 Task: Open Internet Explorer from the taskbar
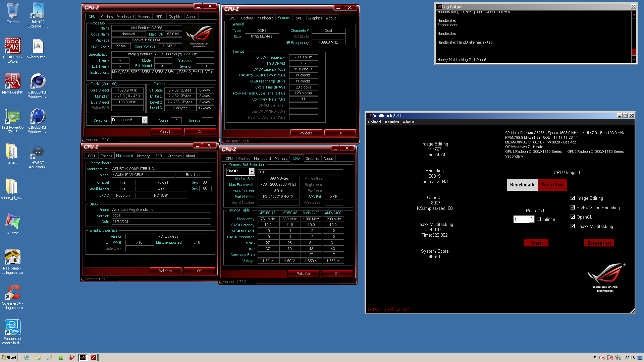tap(26, 358)
